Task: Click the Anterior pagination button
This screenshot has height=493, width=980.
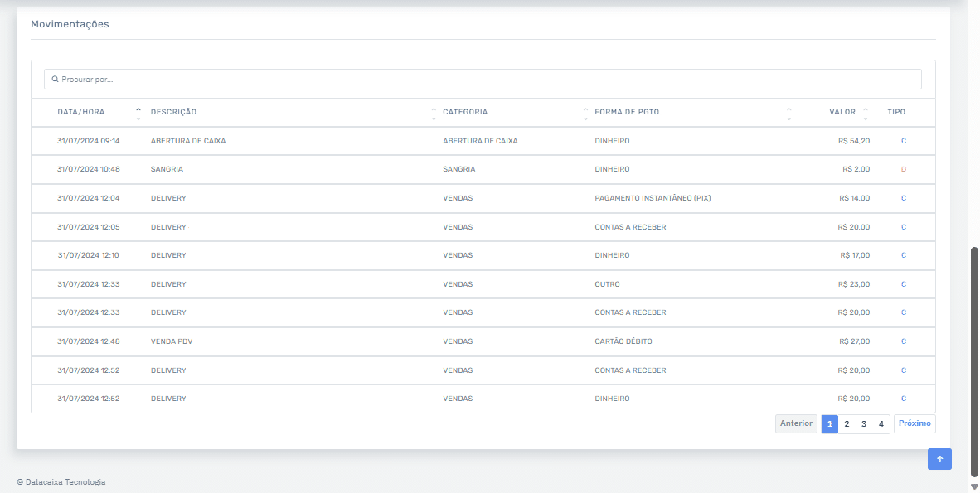Action: (x=796, y=424)
